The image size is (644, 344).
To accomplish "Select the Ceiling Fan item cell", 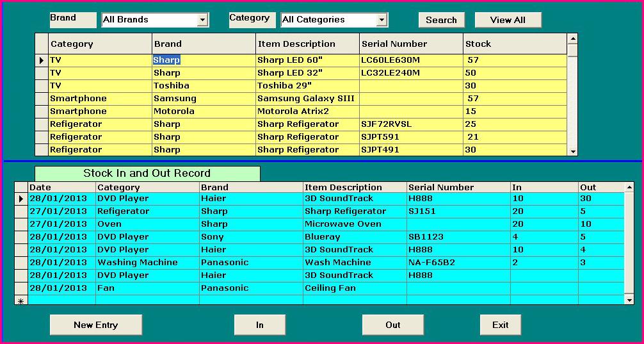I will 355,288.
